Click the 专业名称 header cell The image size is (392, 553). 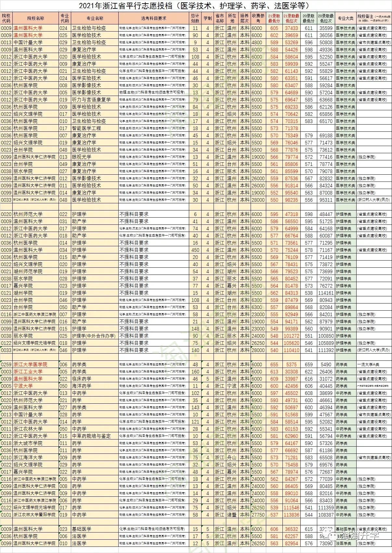tap(95, 18)
